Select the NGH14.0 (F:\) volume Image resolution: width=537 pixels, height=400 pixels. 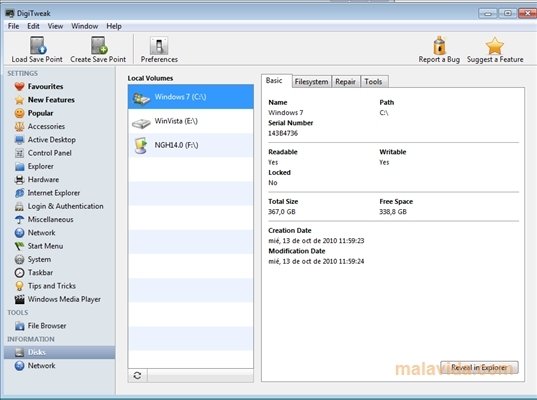coord(191,145)
